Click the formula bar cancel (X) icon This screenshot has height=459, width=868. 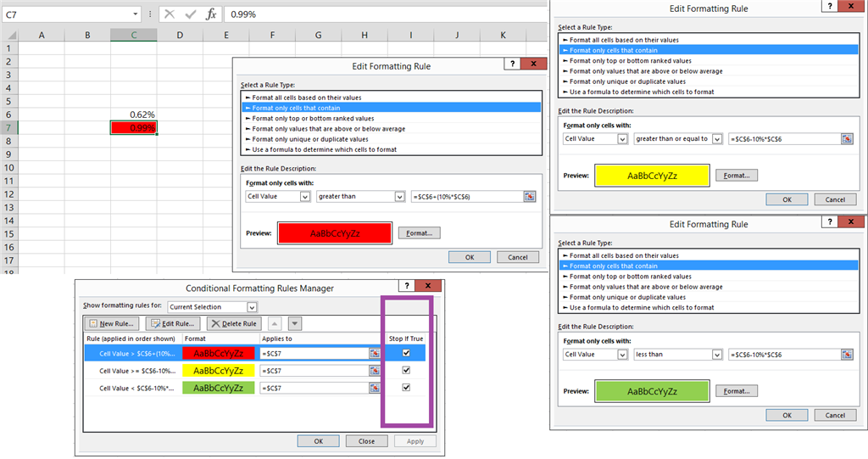(170, 14)
